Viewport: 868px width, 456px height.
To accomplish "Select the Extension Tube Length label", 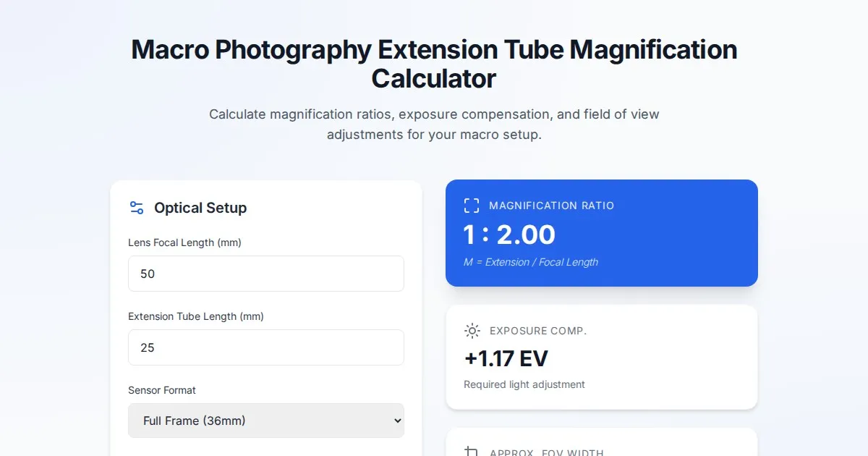I will click(195, 316).
